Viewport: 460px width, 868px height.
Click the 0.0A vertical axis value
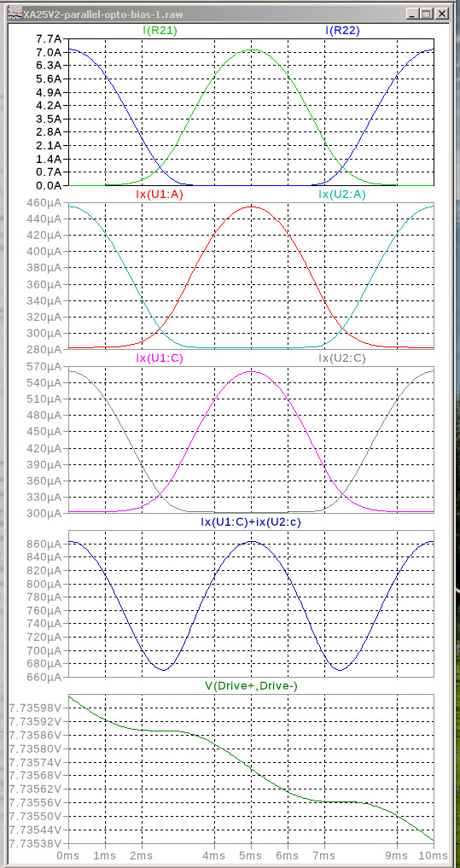coord(48,185)
